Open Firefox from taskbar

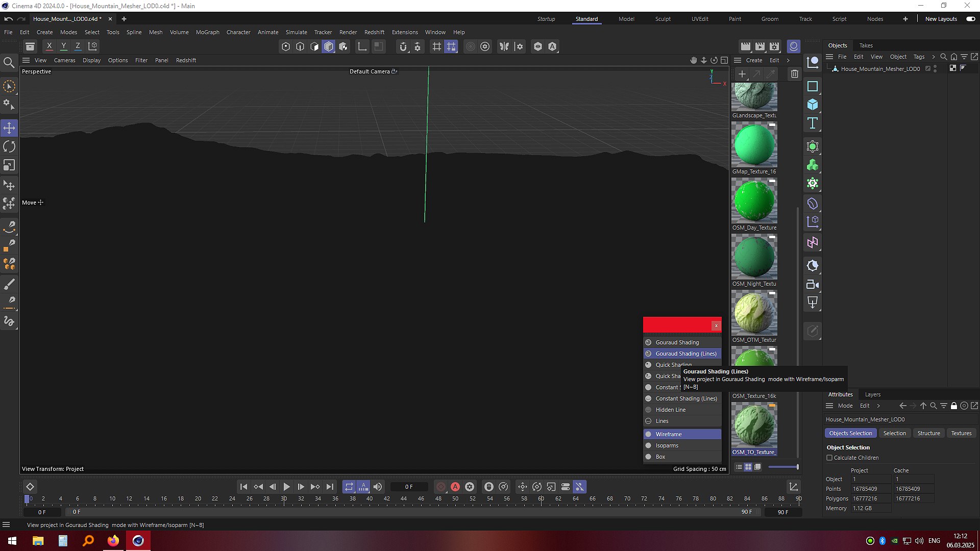[x=113, y=541]
